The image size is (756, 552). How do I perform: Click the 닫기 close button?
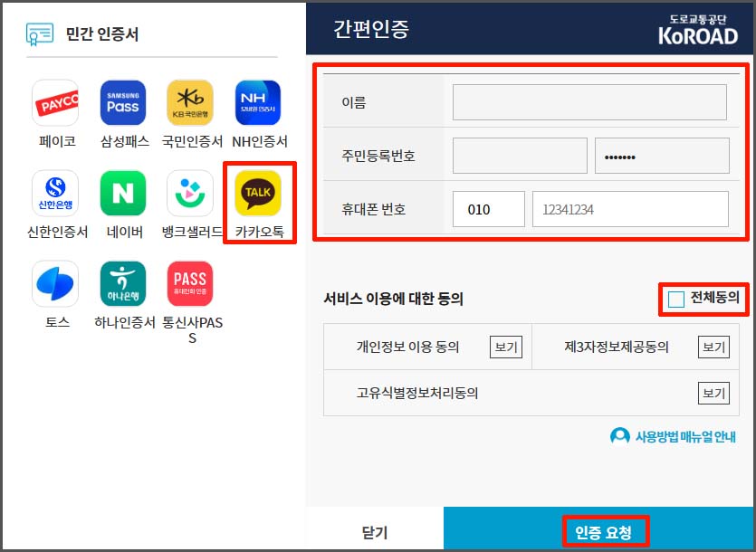point(375,532)
